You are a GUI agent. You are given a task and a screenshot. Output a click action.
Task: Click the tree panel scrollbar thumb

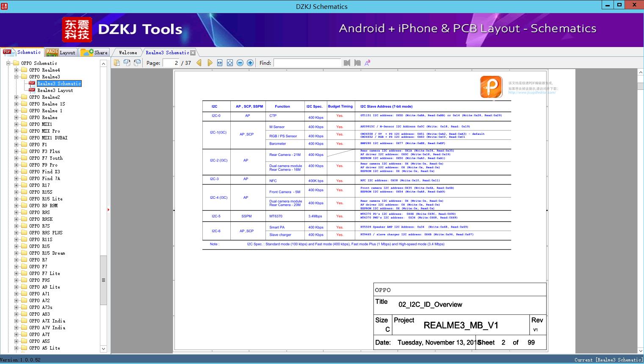(103, 280)
